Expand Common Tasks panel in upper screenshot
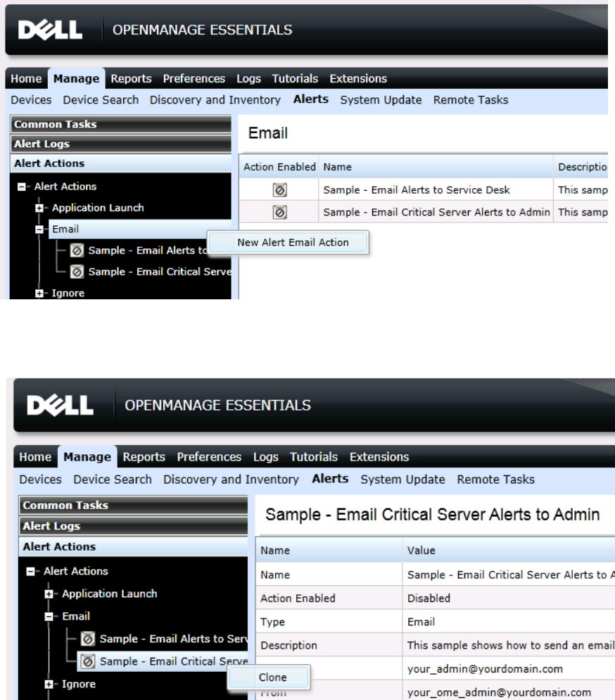 (121, 124)
